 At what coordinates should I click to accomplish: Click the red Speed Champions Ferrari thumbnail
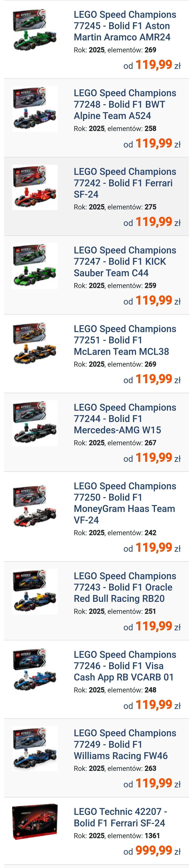coord(35,187)
